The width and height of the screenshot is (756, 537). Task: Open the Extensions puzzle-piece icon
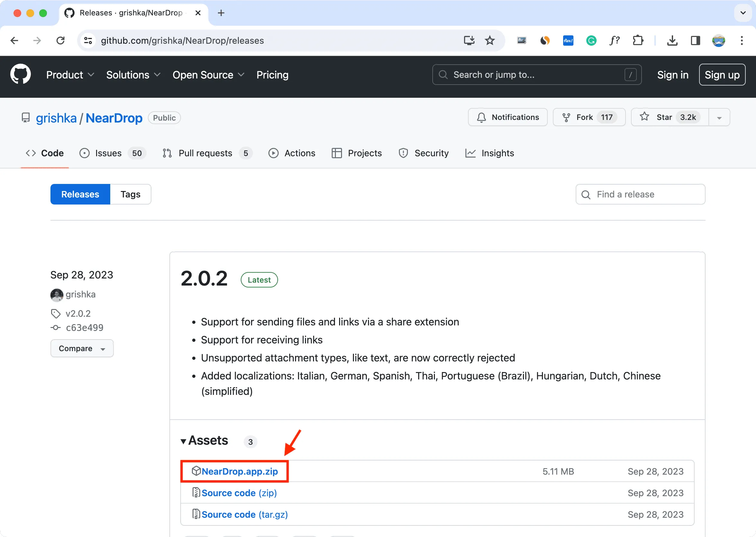tap(638, 41)
